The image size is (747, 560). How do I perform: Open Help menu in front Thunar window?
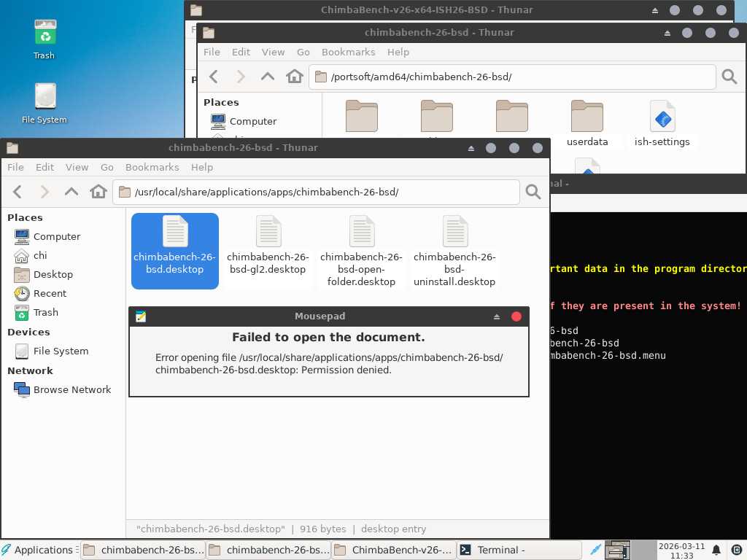(202, 167)
